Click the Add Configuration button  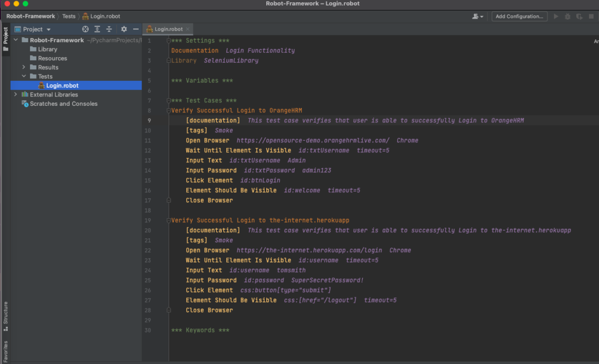519,16
